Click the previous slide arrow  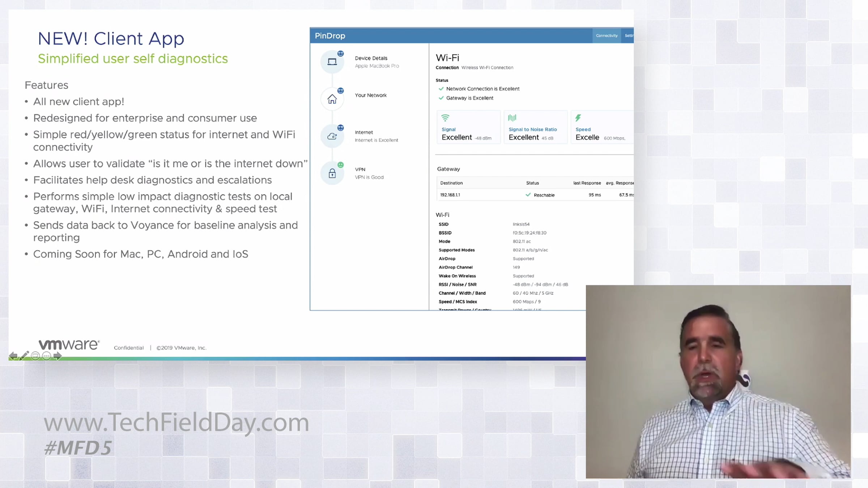(13, 356)
